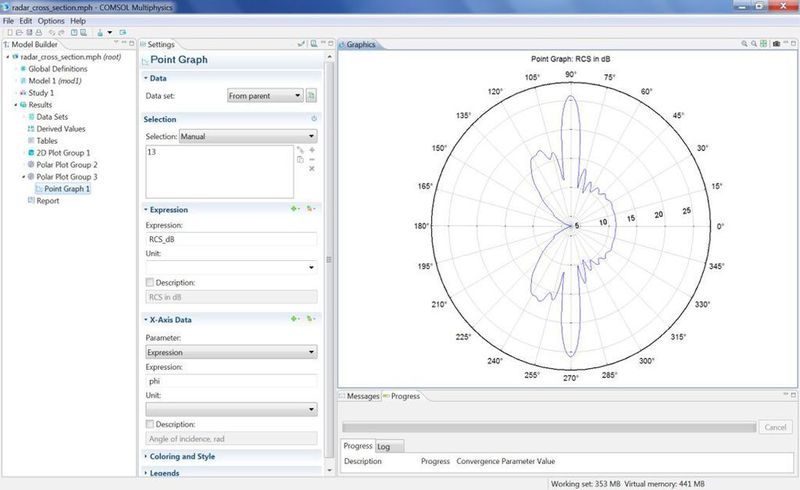The height and width of the screenshot is (490, 800).
Task: Open the Data set dropdown
Action: 265,95
